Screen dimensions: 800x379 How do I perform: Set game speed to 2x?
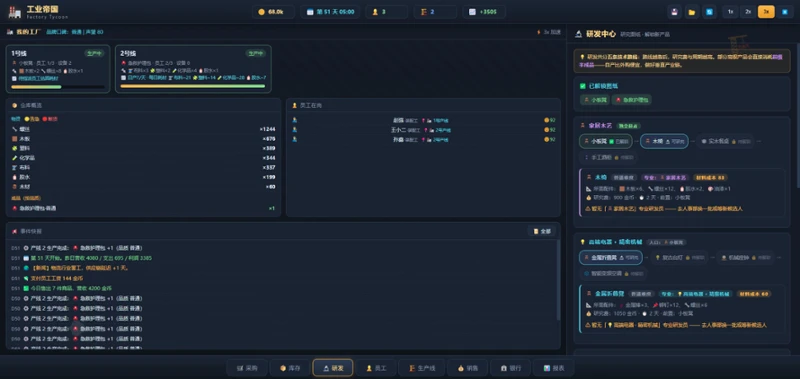(748, 12)
